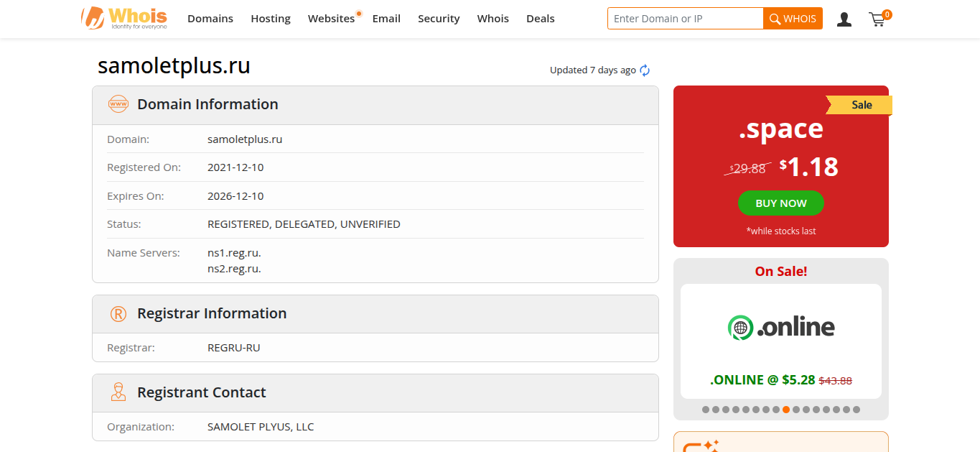Click the Organization: label
This screenshot has width=980, height=452.
(x=141, y=427)
